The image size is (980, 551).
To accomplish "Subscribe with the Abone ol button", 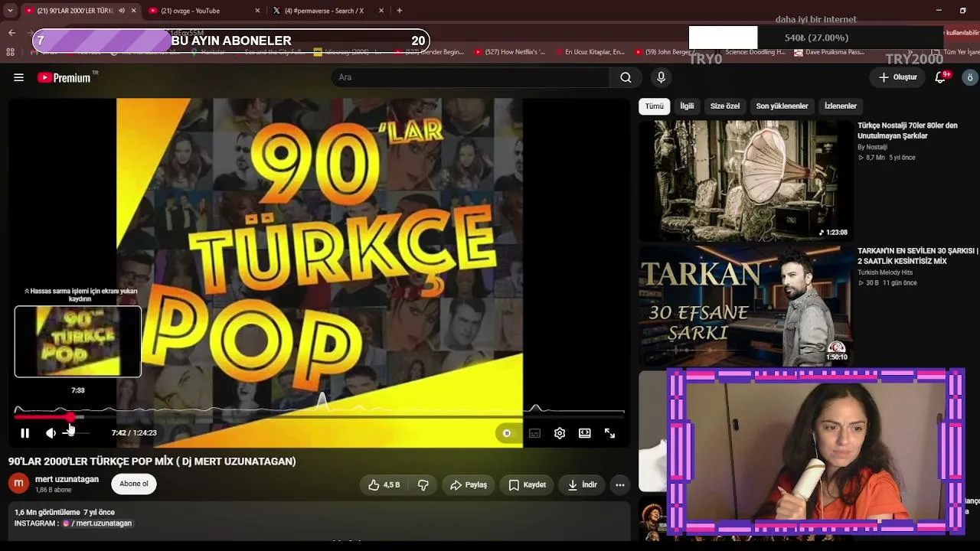I will pos(134,484).
